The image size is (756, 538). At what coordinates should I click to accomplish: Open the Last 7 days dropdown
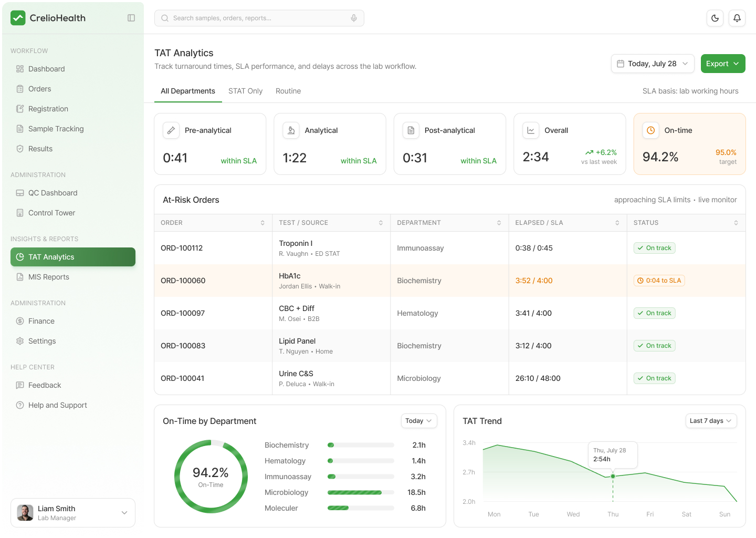click(711, 421)
